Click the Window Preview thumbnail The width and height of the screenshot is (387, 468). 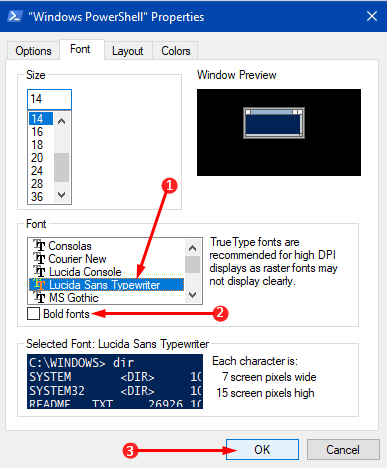[x=279, y=132]
